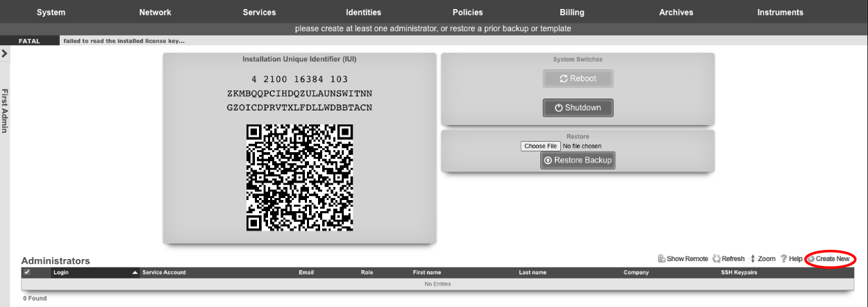868x307 pixels.
Task: Click the IUI code ZKMBQQPCIHDQZULAUNSWITNN
Action: [300, 93]
